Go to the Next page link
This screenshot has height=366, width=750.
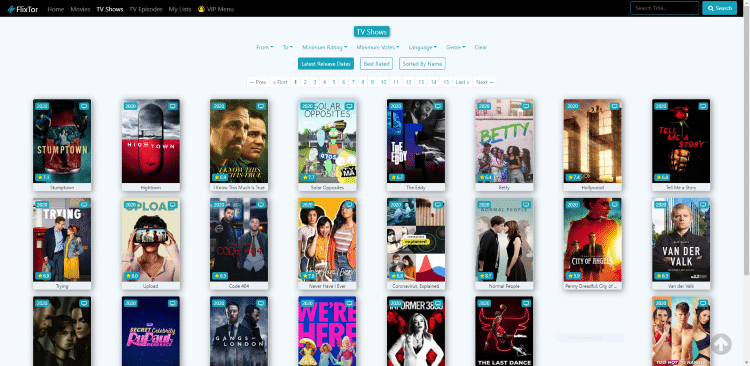pos(485,82)
